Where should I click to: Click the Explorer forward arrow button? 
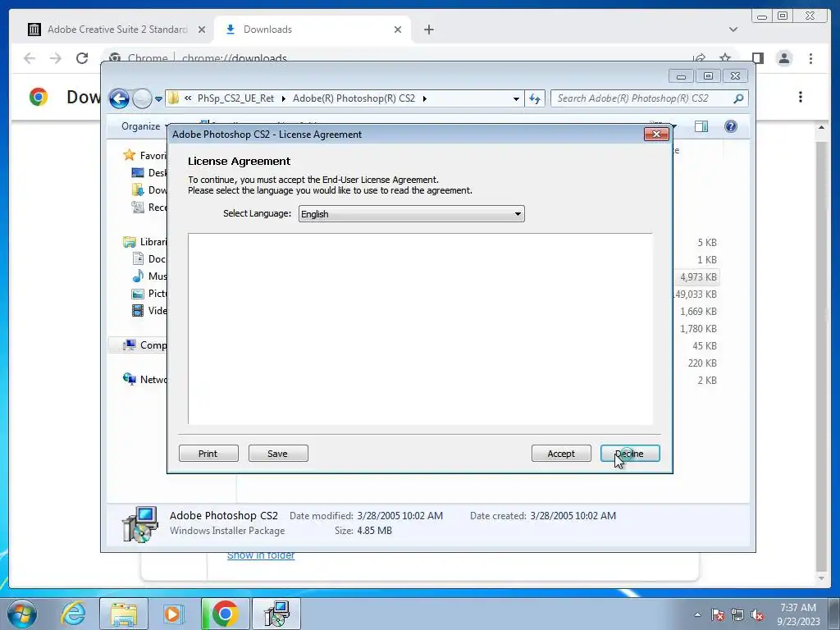[141, 98]
